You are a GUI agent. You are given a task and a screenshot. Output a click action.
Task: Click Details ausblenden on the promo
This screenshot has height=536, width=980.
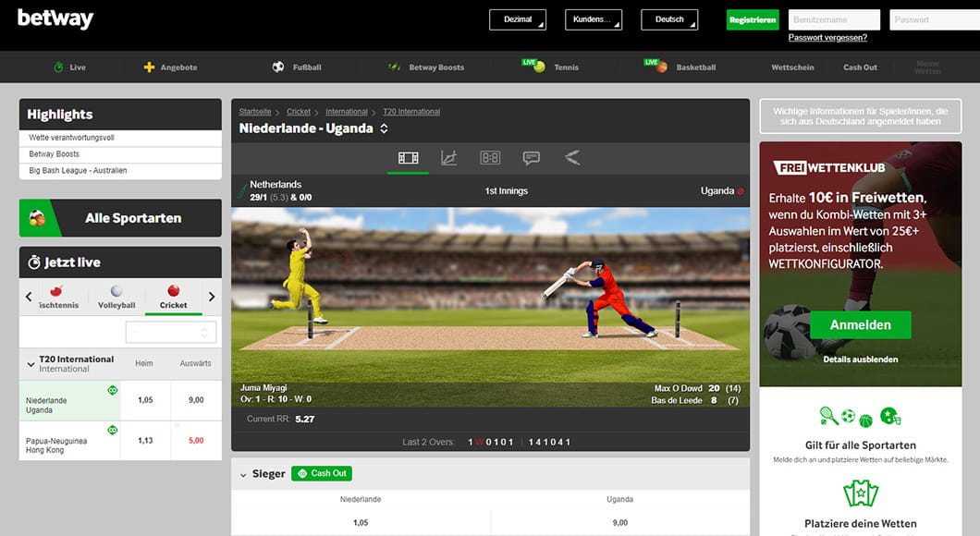[x=860, y=359]
